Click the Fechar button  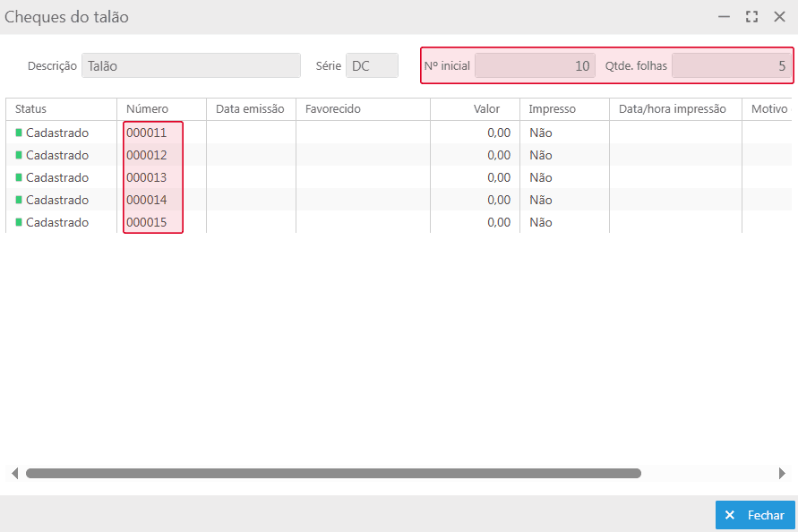click(755, 515)
